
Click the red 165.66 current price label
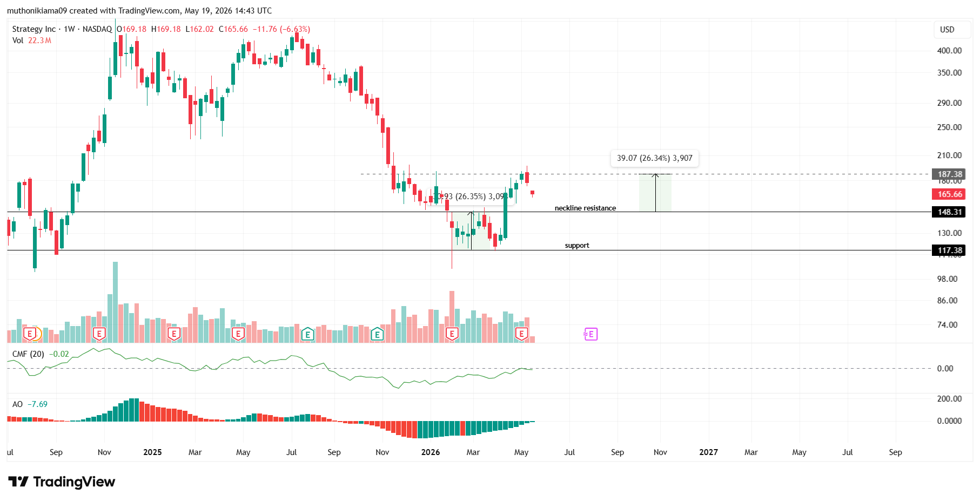point(950,194)
